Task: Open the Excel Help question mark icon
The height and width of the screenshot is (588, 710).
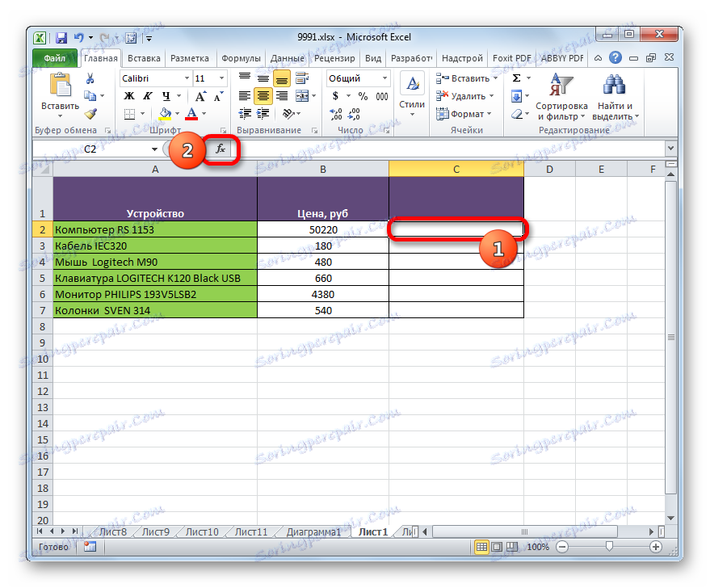Action: pos(615,57)
